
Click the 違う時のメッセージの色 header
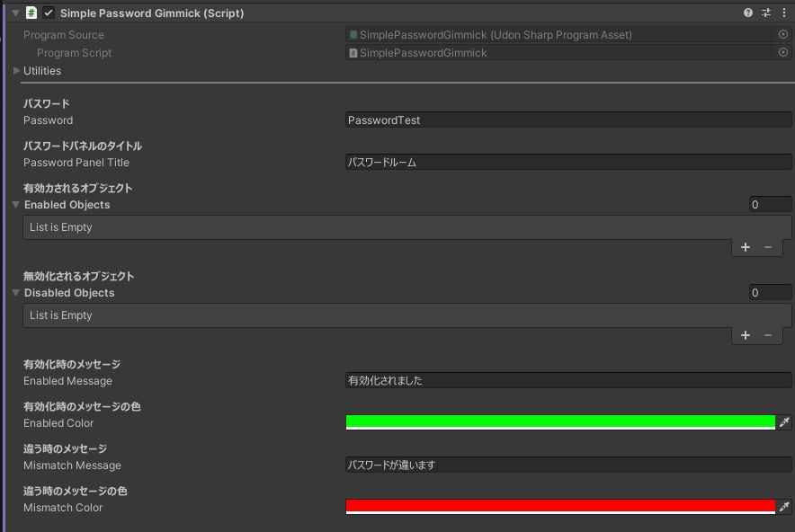[75, 491]
